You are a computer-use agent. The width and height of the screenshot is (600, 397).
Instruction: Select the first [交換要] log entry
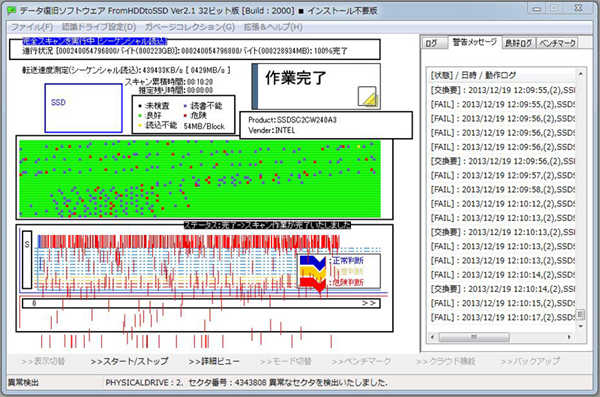click(502, 90)
